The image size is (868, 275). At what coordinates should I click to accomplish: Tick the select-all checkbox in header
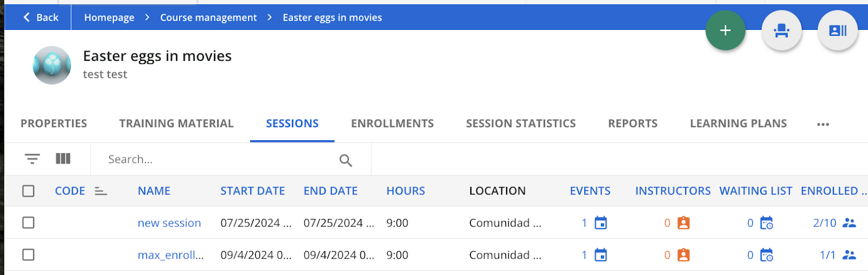[x=28, y=191]
